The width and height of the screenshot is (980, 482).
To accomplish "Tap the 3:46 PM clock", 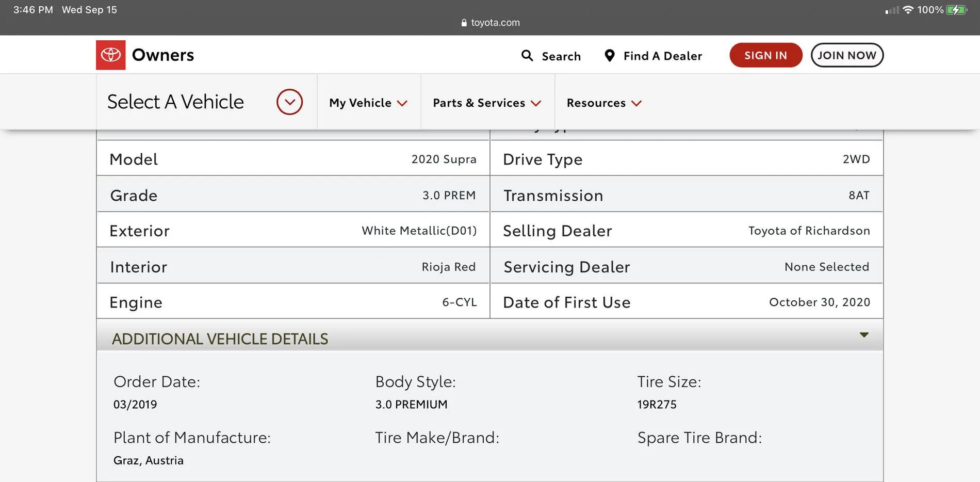I will 33,10.
